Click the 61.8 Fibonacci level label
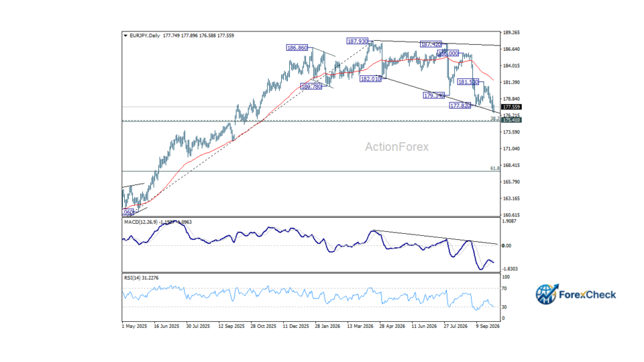The width and height of the screenshot is (644, 362). [495, 168]
